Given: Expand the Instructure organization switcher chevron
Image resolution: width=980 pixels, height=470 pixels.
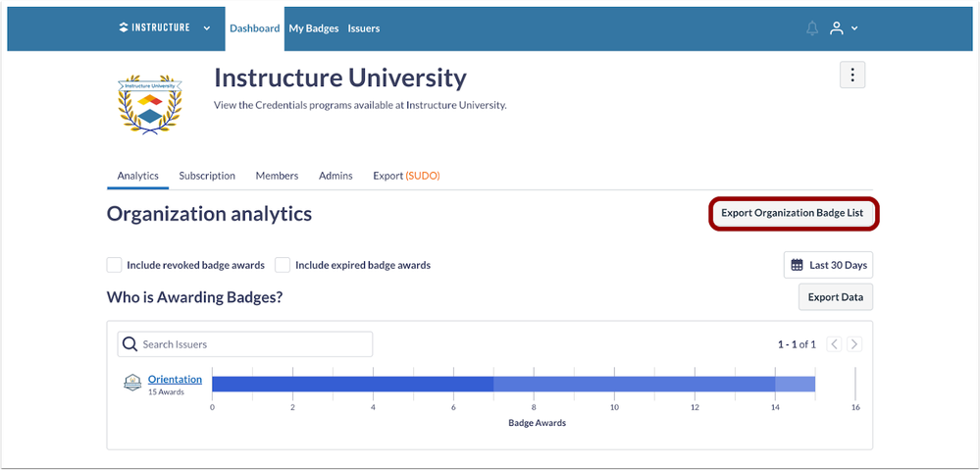Looking at the screenshot, I should pyautogui.click(x=207, y=28).
